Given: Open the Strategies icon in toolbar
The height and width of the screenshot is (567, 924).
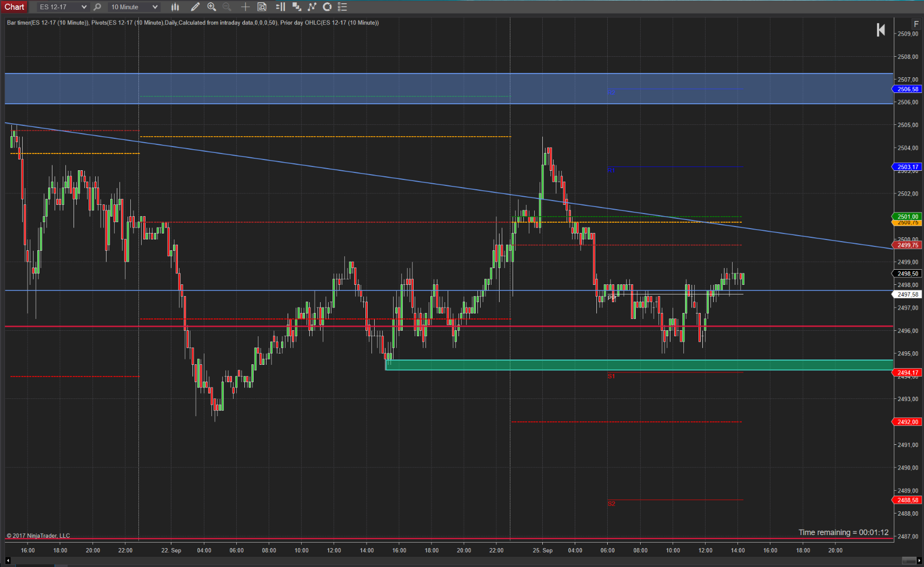Looking at the screenshot, I should coord(312,7).
